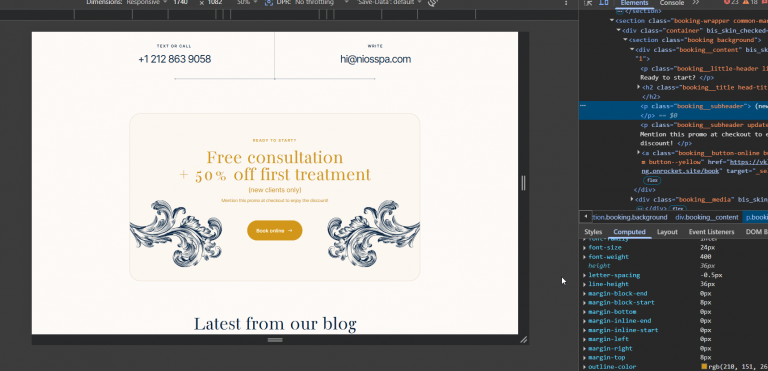Expand the margin-inline-end property
This screenshot has height=371, width=768.
tap(584, 321)
